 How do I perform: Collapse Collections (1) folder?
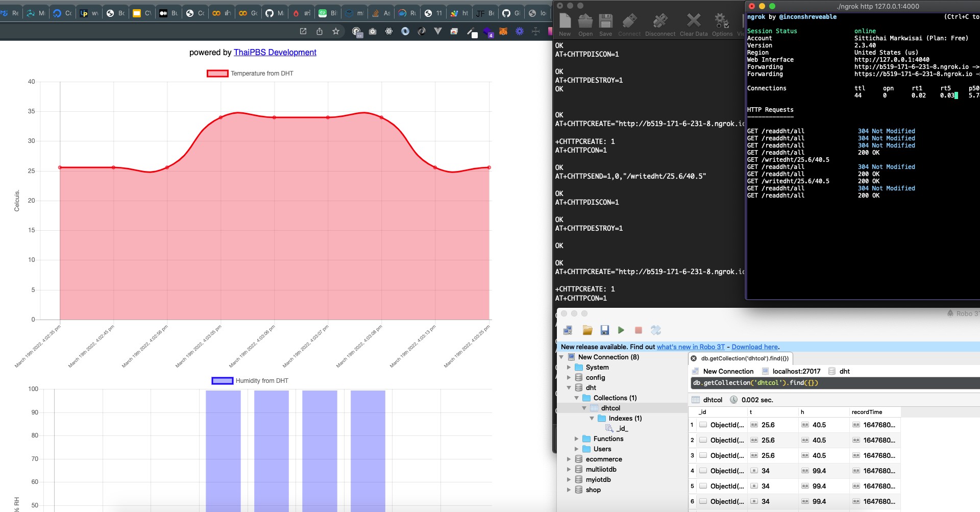pos(577,398)
